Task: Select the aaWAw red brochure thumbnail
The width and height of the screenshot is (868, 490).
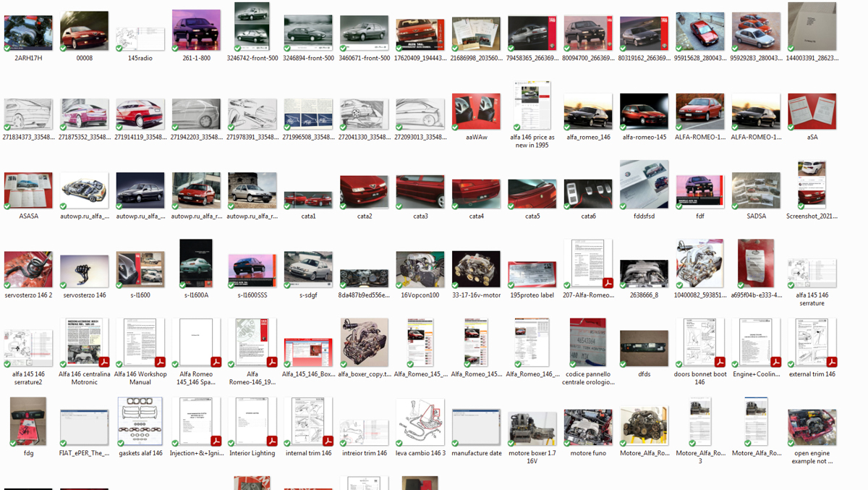Action: tap(476, 112)
